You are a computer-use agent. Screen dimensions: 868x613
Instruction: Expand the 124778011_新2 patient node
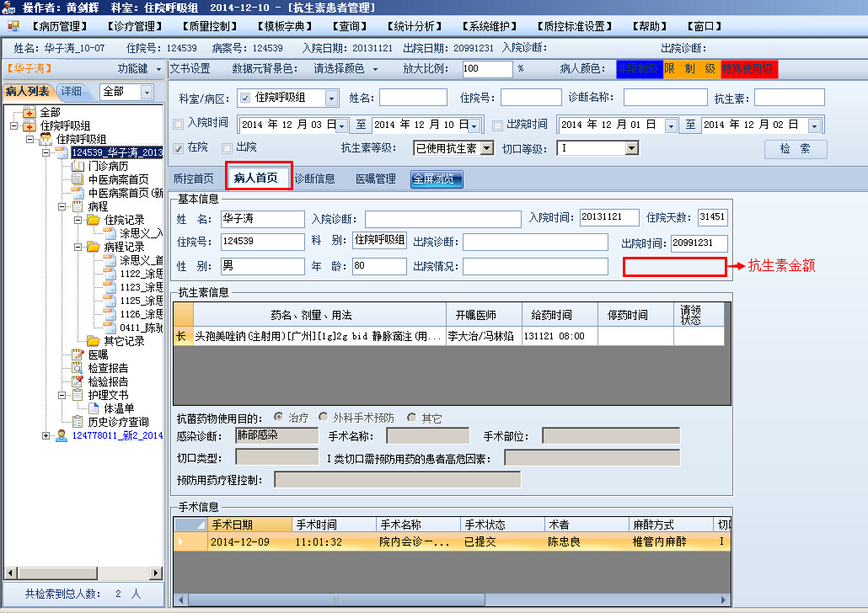point(46,435)
